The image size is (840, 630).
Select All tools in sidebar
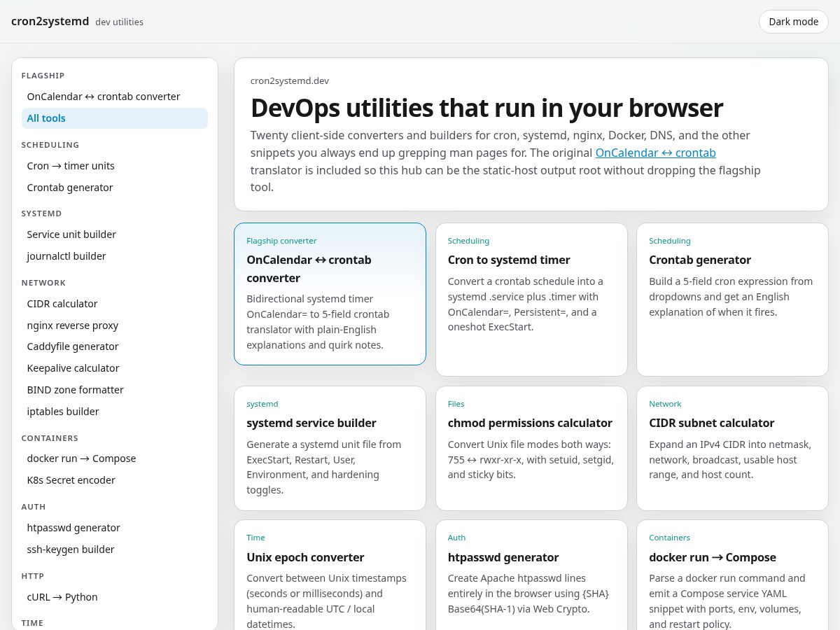(115, 118)
